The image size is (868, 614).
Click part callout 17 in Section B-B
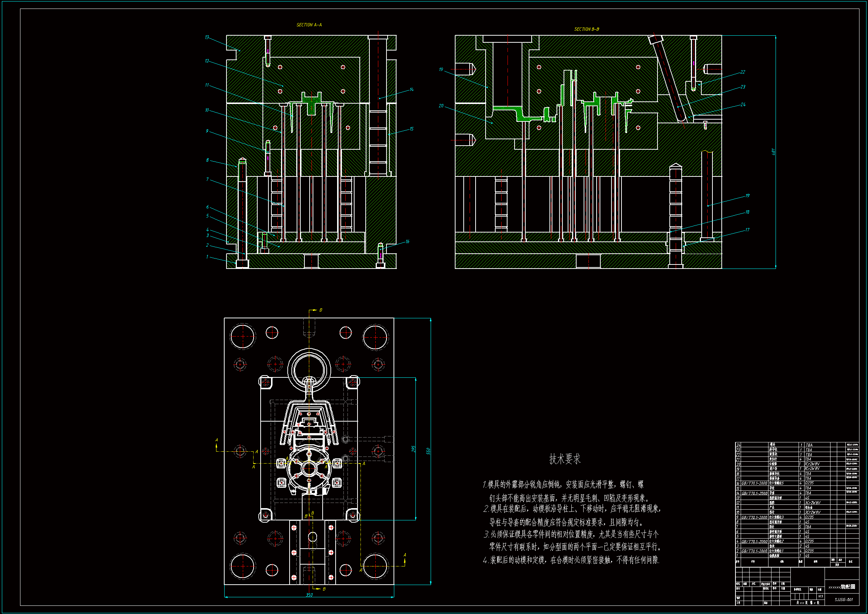[x=747, y=230]
